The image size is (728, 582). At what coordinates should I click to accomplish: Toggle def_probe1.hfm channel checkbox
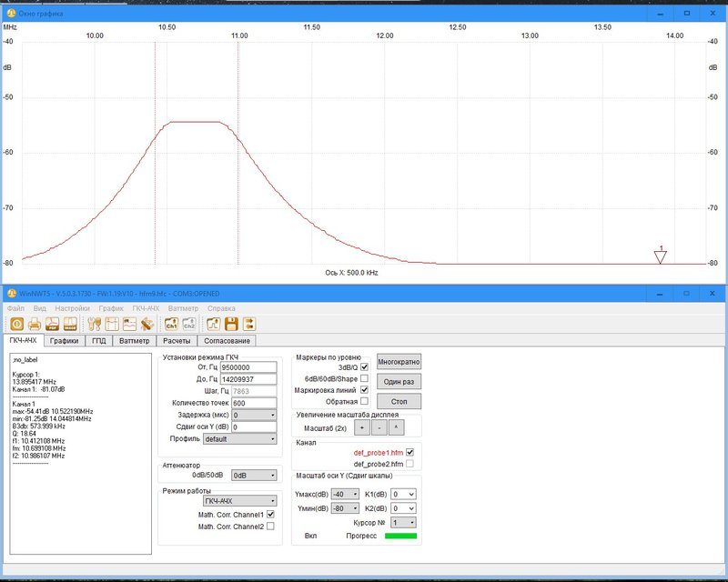(409, 452)
